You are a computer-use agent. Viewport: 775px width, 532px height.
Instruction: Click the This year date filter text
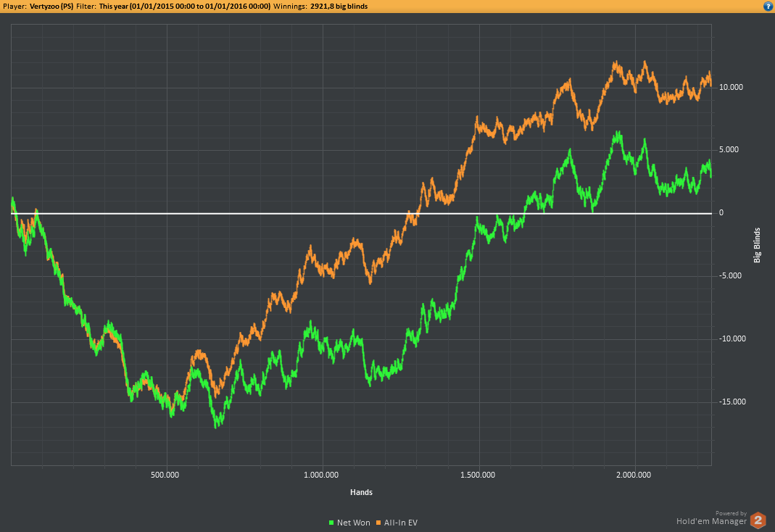(185, 7)
